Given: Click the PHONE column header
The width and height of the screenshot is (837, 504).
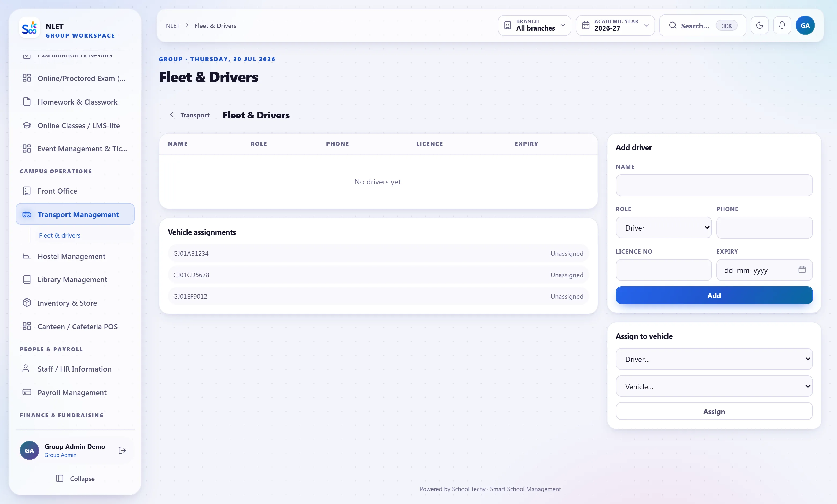Looking at the screenshot, I should click(337, 144).
